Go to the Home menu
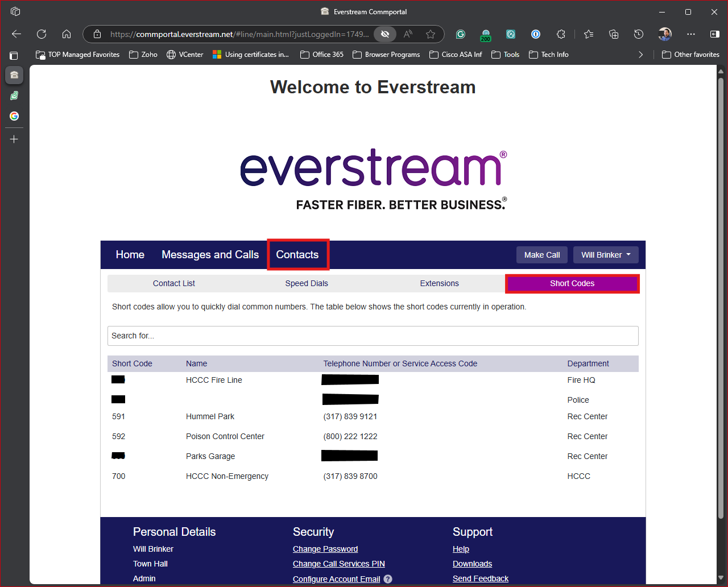The width and height of the screenshot is (728, 587). pos(130,255)
